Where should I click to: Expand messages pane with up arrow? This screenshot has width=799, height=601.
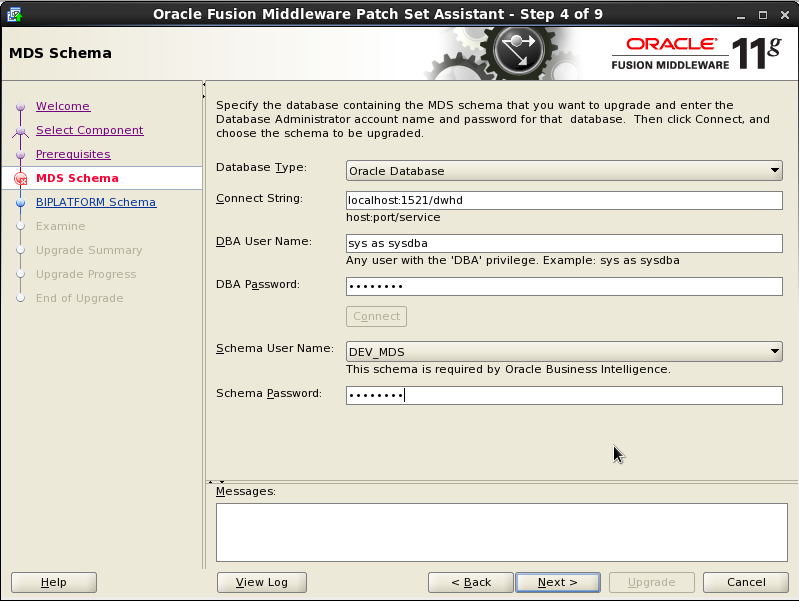(210, 482)
